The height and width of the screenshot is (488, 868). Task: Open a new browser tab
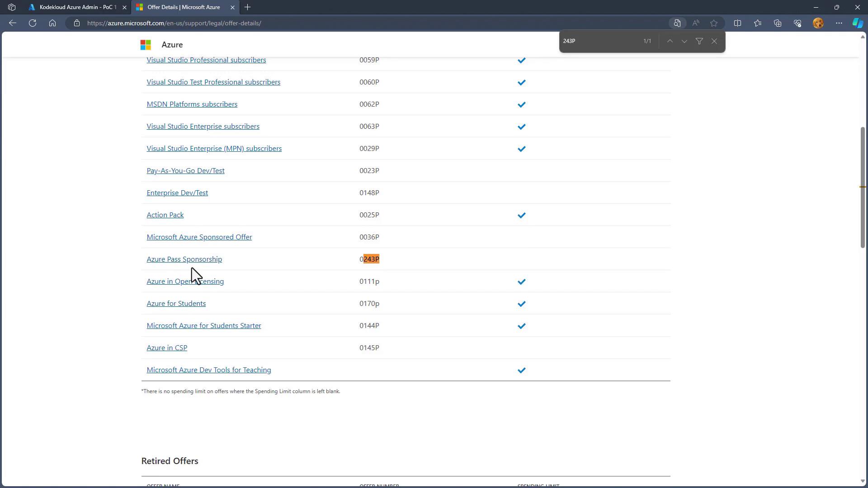(247, 7)
